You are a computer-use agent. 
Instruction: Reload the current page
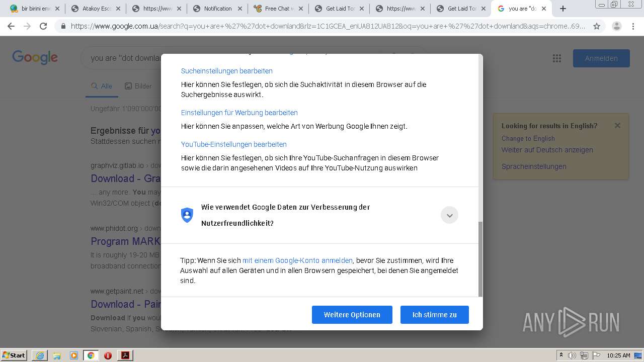pyautogui.click(x=43, y=26)
